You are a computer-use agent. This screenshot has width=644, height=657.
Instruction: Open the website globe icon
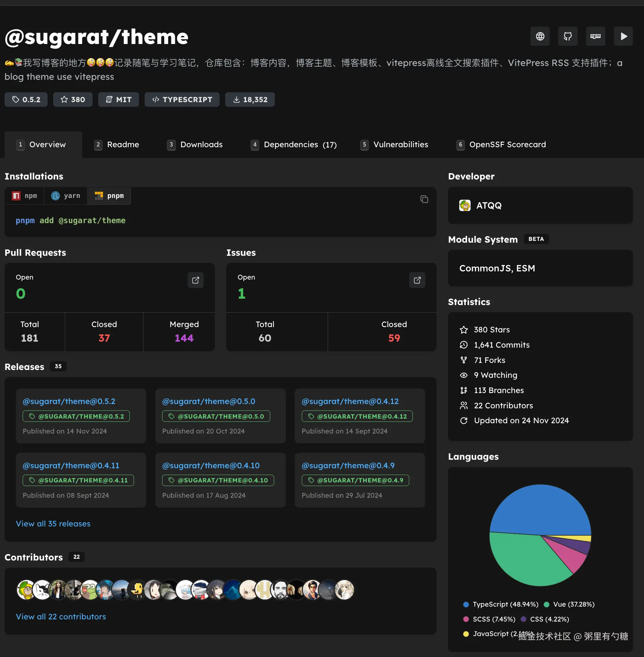click(x=540, y=36)
